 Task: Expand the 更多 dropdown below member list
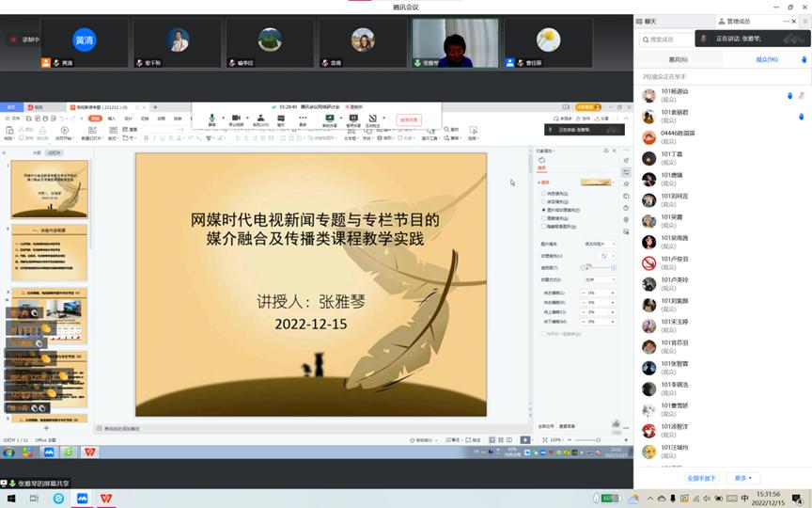click(x=744, y=478)
